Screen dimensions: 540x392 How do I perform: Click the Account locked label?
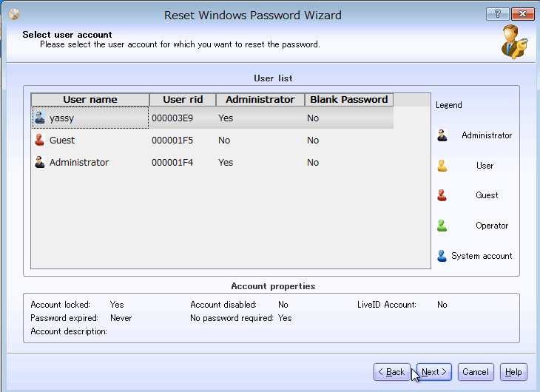coord(60,305)
